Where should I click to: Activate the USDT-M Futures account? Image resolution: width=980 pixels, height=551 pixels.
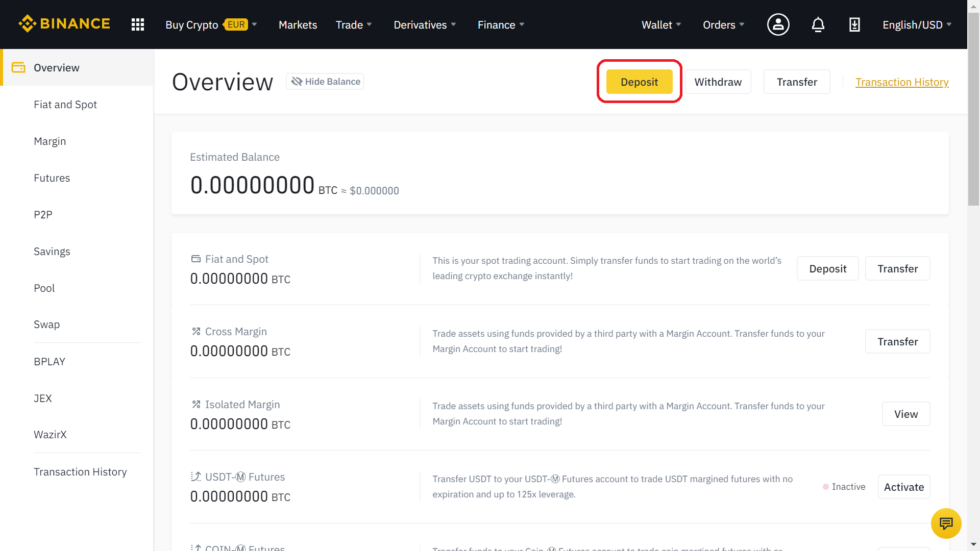click(x=904, y=487)
